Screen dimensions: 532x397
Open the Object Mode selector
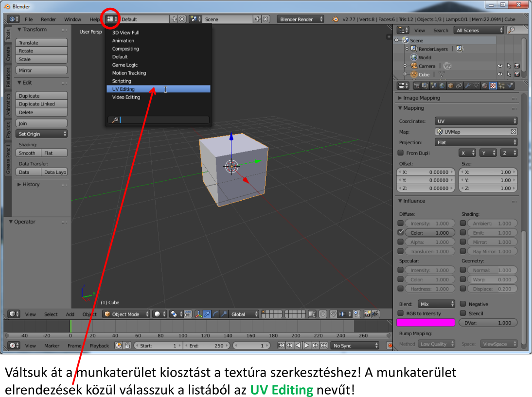click(x=126, y=314)
